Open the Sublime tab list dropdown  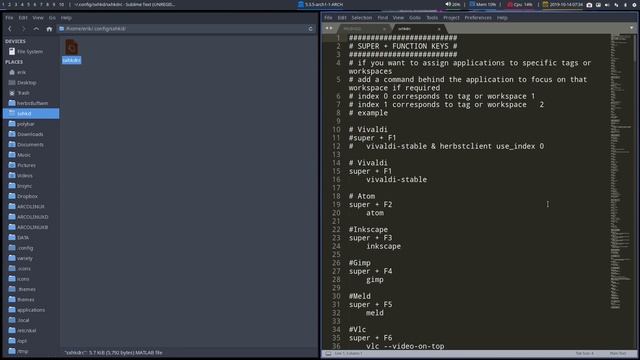[631, 28]
